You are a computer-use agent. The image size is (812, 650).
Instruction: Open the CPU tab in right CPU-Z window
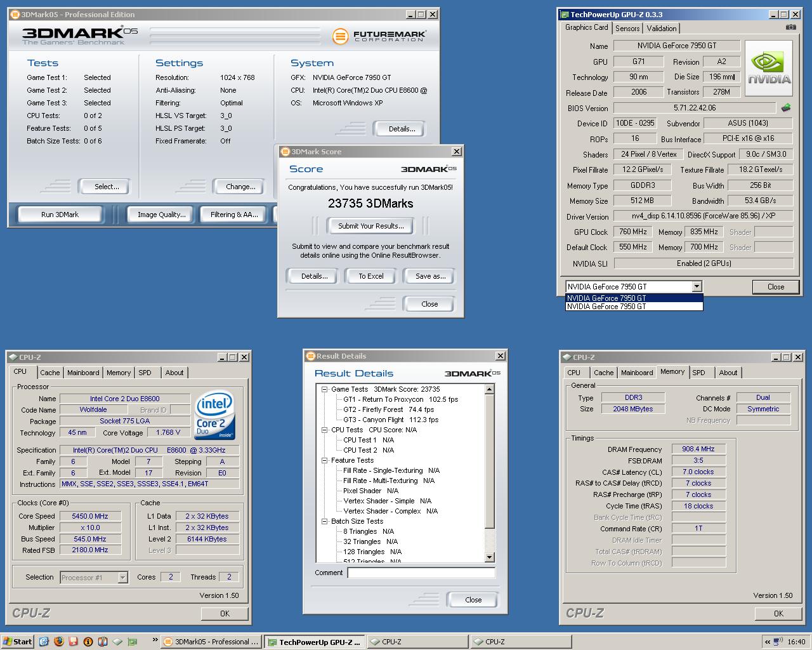[574, 373]
